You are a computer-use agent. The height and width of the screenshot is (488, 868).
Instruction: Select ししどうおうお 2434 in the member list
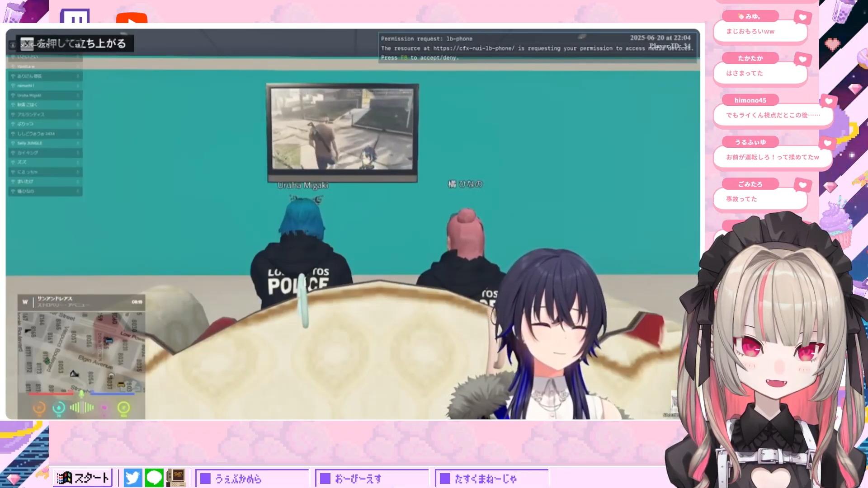[x=45, y=134]
